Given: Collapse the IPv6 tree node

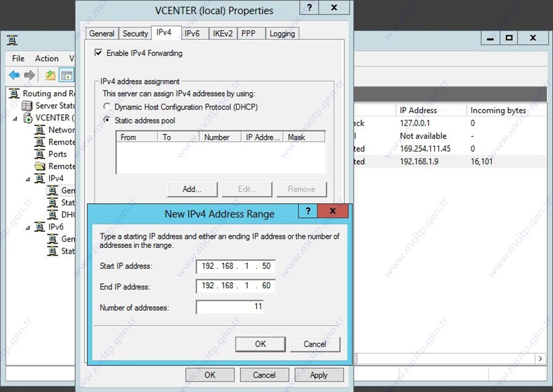Looking at the screenshot, I should (x=27, y=228).
